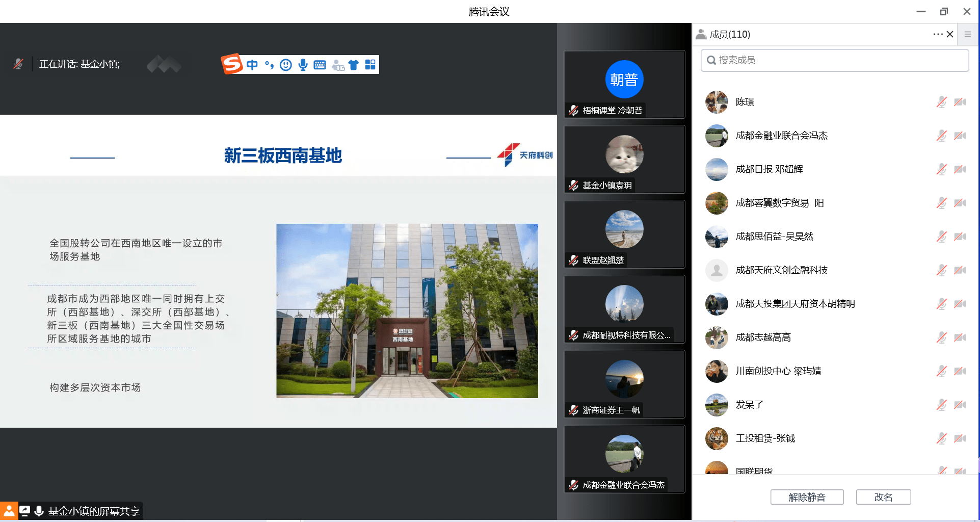
Task: Click microphone icon beside 基金小镇的屏幕共享
Action: coord(39,511)
